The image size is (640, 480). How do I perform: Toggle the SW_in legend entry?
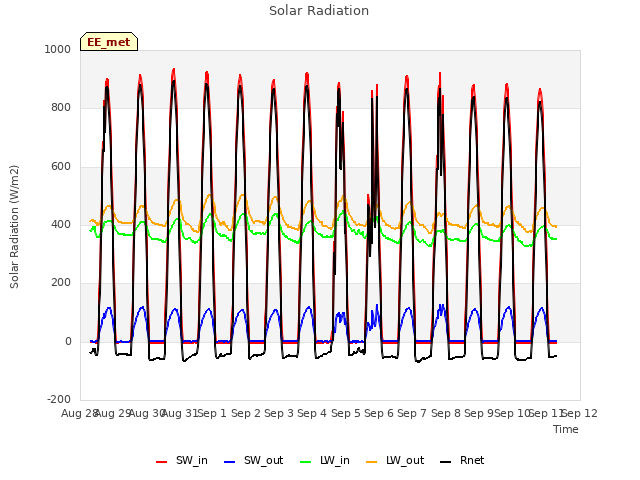(182, 460)
